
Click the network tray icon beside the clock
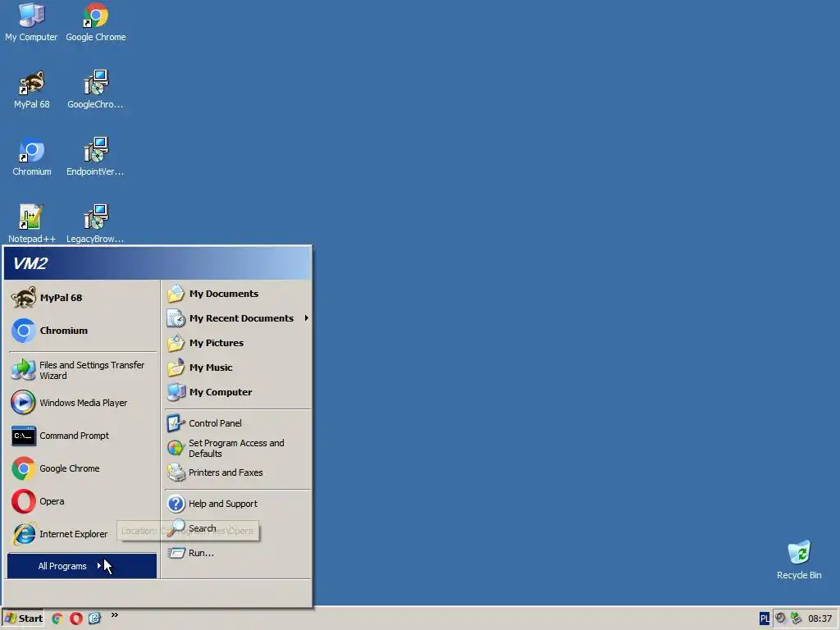tap(796, 619)
